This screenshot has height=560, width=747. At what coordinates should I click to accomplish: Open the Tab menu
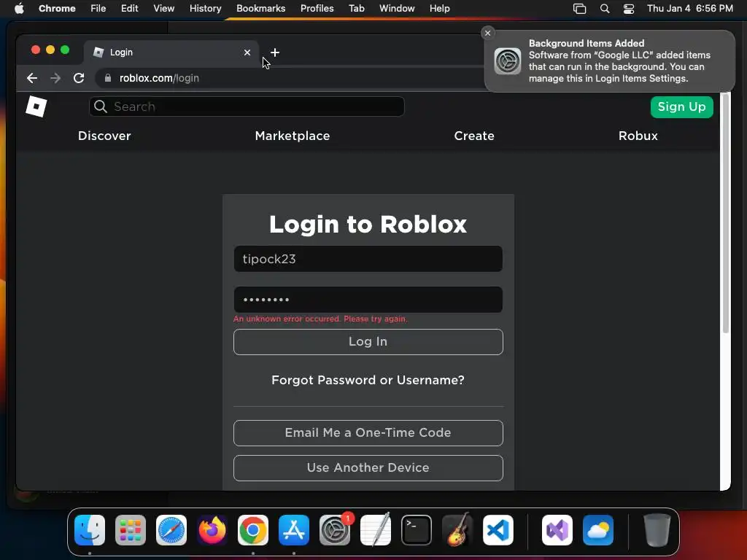pos(356,9)
